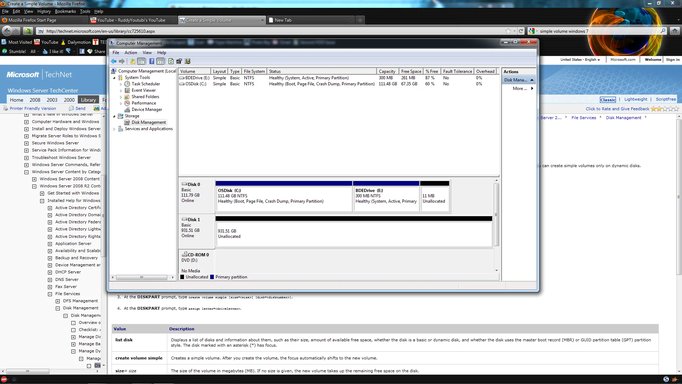Click the Sign In link on TechNet
682x384 pixels.
pos(672,59)
